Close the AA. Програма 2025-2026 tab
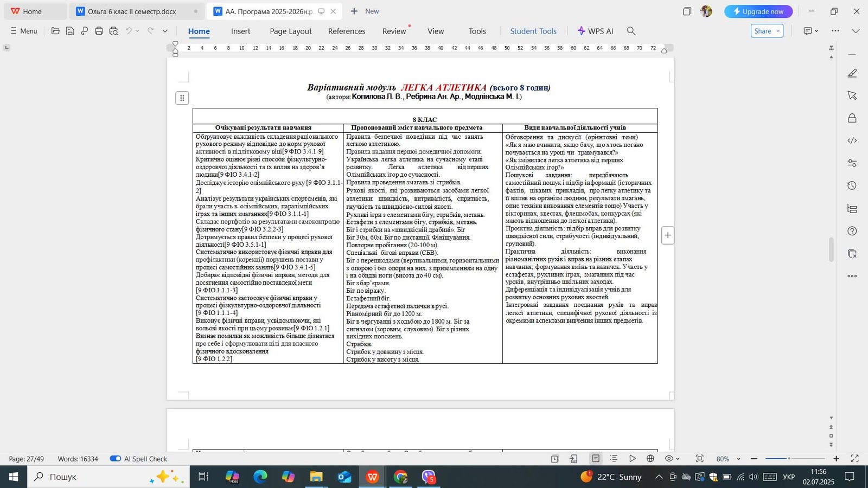 click(333, 11)
